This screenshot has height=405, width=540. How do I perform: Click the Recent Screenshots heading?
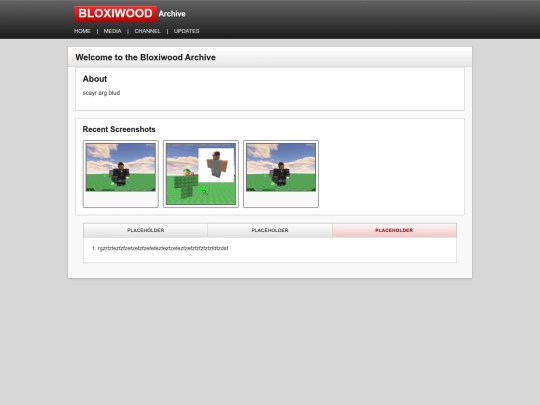coord(119,129)
